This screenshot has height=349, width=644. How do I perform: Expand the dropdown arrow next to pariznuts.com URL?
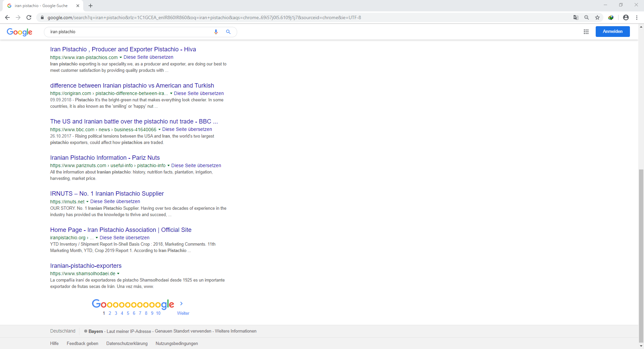click(x=168, y=165)
